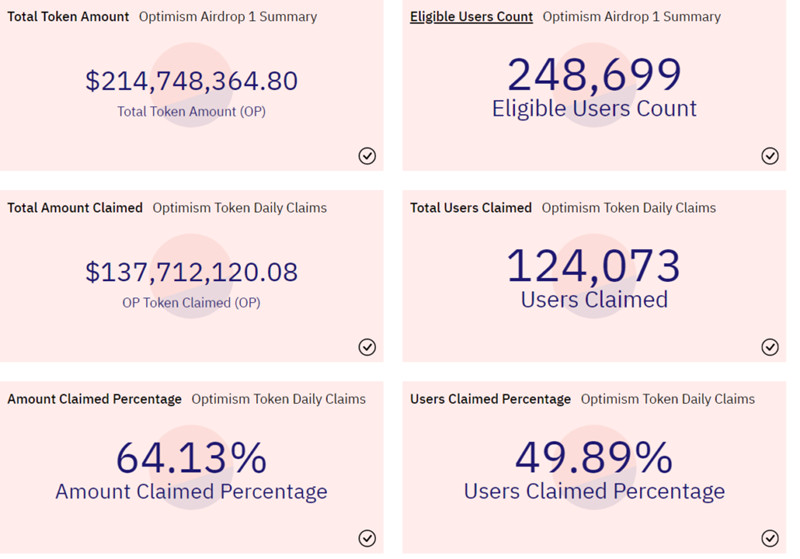Click checkmark icon on Amount Claimed Percentage card

(x=367, y=539)
